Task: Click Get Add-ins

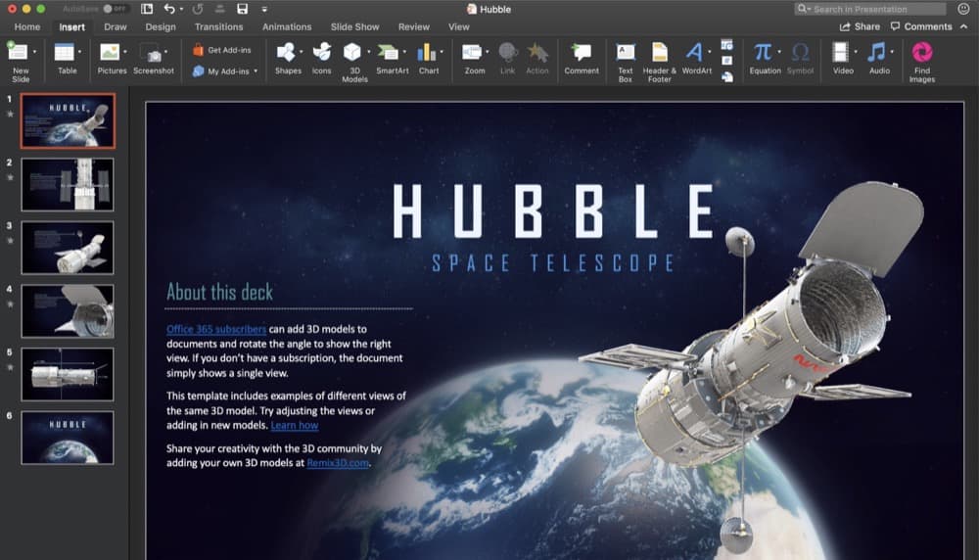Action: pyautogui.click(x=221, y=50)
